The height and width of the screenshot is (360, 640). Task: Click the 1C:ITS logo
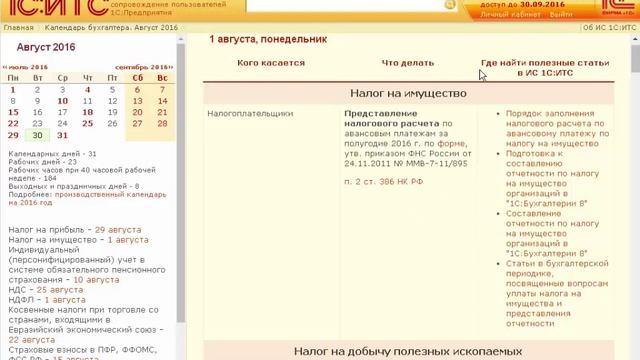point(58,7)
